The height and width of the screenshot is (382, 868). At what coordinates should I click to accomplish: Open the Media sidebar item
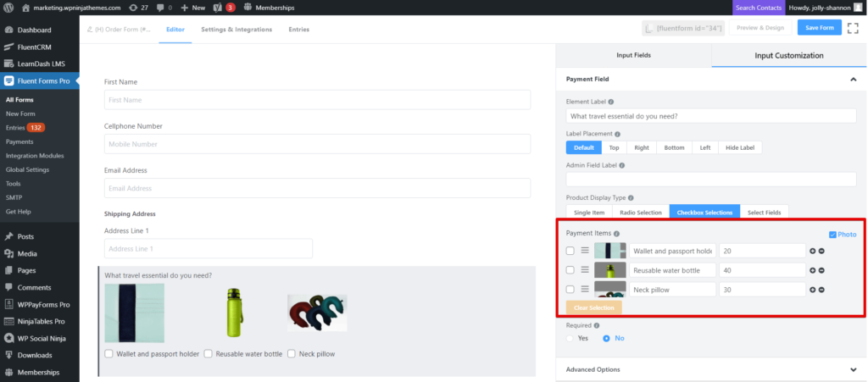point(26,254)
